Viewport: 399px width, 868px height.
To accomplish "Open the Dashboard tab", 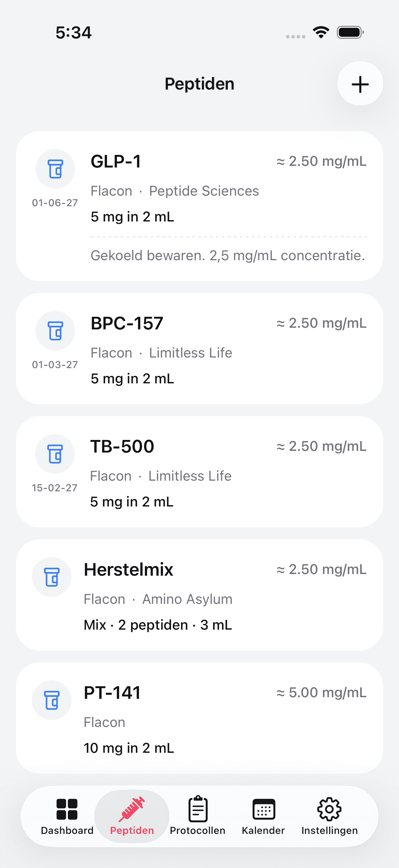I will [x=67, y=815].
